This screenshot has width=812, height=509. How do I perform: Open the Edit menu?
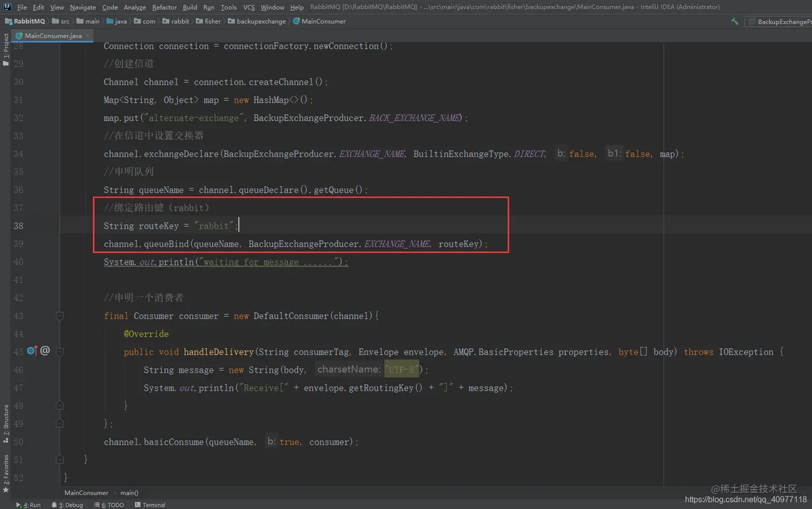click(39, 7)
